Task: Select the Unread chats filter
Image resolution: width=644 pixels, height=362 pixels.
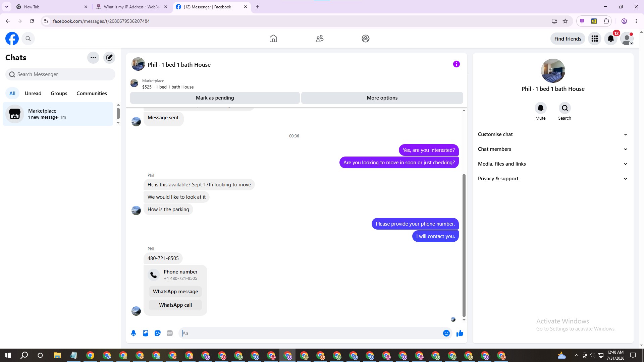Action: (33, 94)
